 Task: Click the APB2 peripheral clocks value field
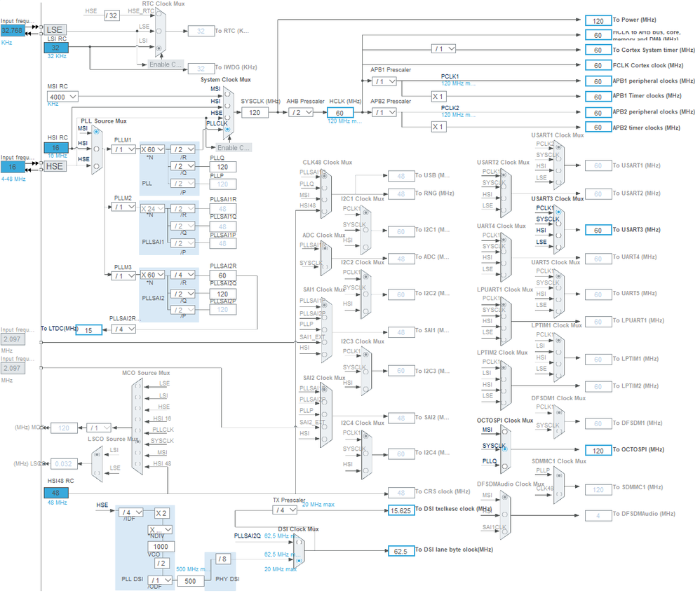(598, 113)
